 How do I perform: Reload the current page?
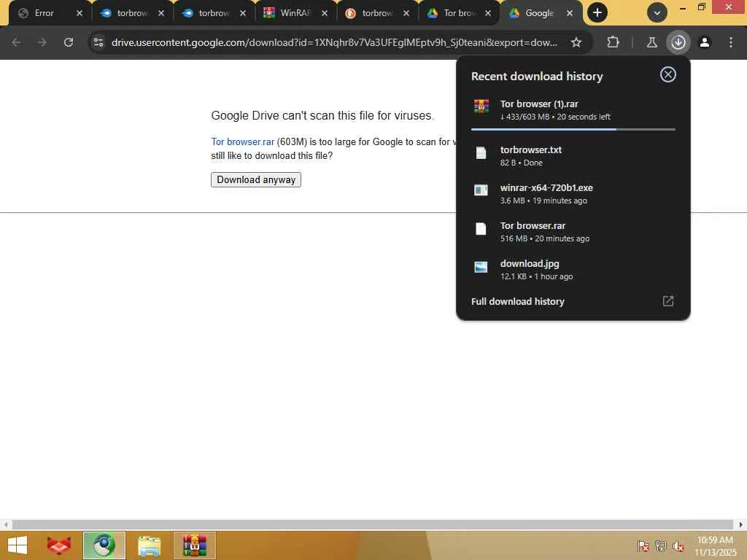coord(69,42)
